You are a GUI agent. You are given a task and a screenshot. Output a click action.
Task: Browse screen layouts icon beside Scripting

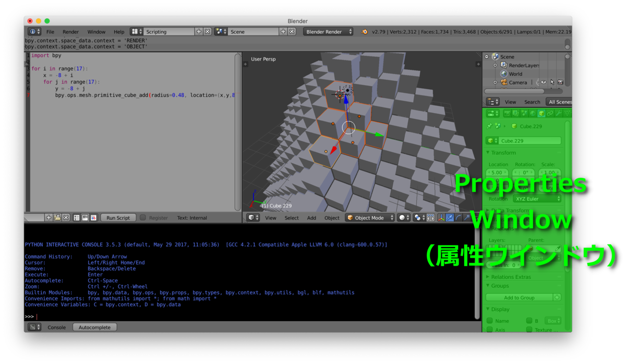click(x=137, y=32)
